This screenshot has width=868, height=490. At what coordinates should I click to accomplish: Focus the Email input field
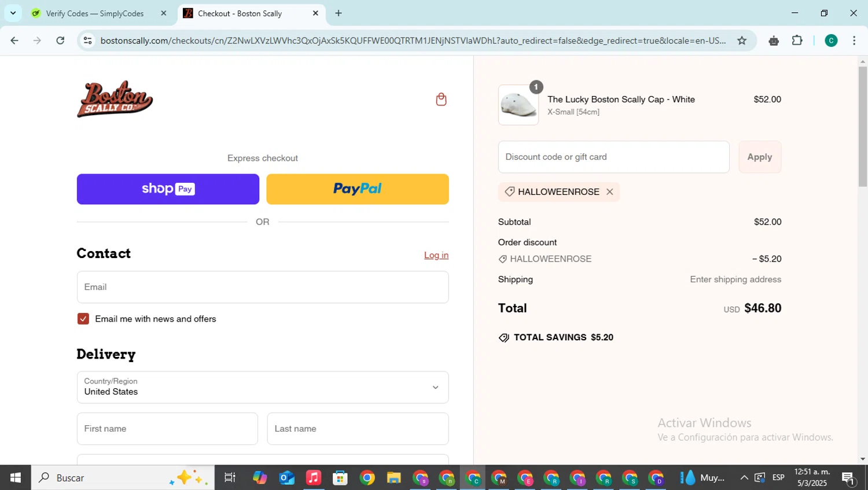pyautogui.click(x=263, y=287)
